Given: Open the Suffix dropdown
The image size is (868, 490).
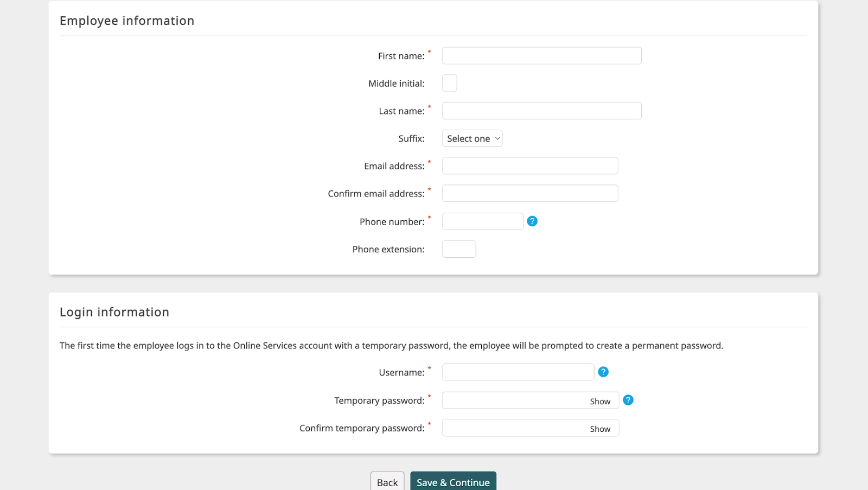Looking at the screenshot, I should coord(472,138).
